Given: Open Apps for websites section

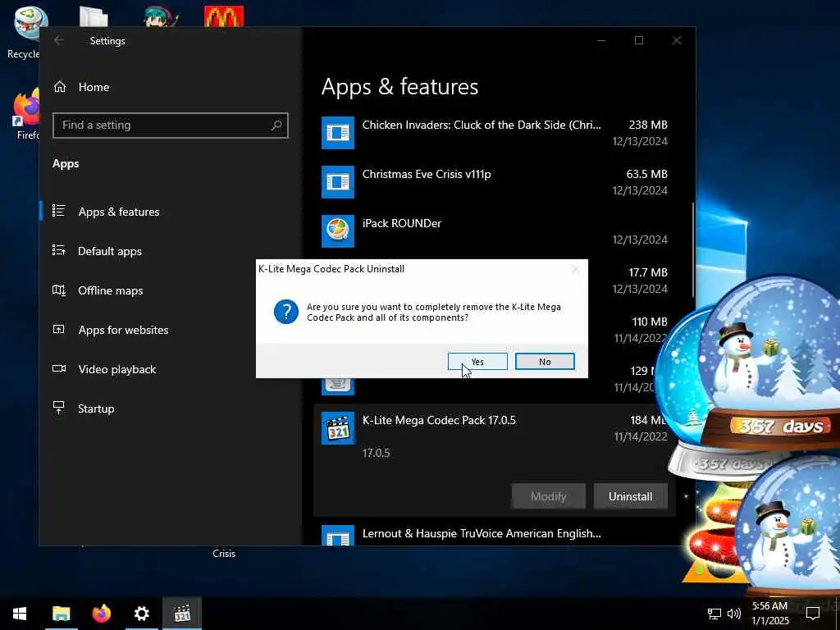Looking at the screenshot, I should click(x=123, y=330).
